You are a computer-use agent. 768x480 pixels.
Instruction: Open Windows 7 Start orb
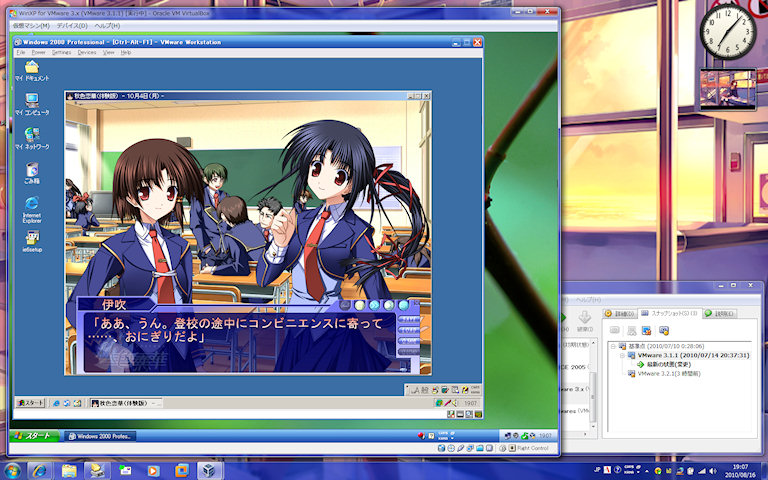(x=11, y=471)
